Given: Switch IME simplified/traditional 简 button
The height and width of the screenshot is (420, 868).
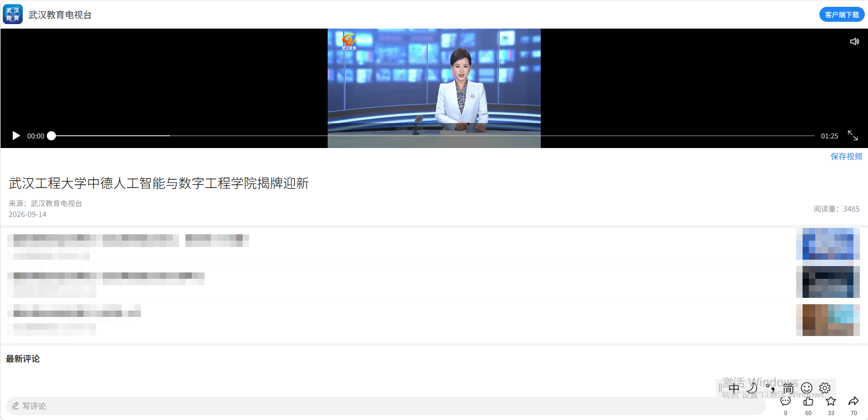Looking at the screenshot, I should [788, 388].
